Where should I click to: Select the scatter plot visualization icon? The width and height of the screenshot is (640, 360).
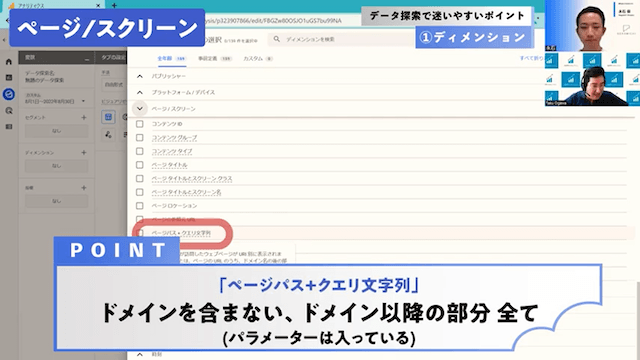point(108,134)
